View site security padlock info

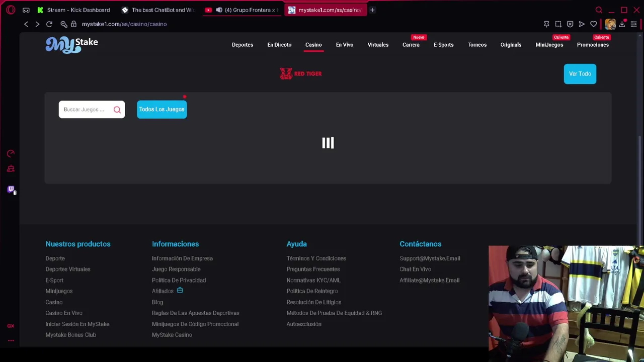click(73, 24)
